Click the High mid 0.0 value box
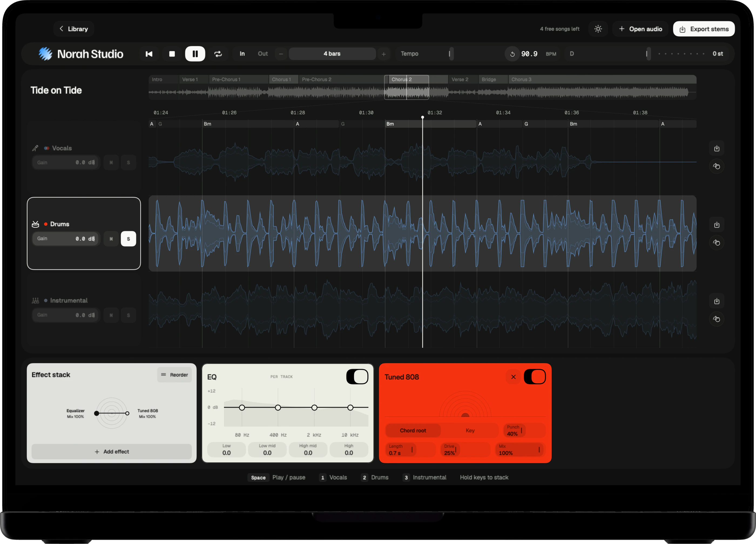Viewport: 756px width, 544px height. (308, 450)
